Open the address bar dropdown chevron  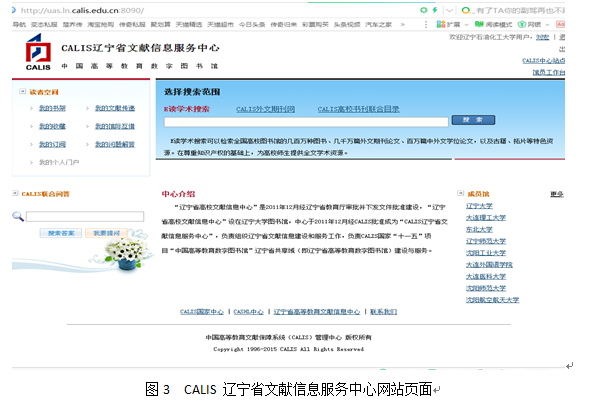[449, 10]
